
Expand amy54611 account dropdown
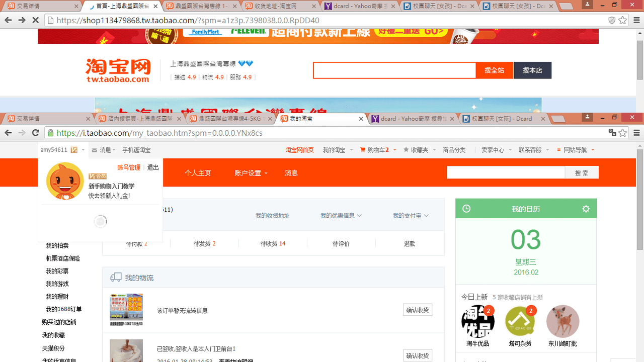[x=83, y=150]
